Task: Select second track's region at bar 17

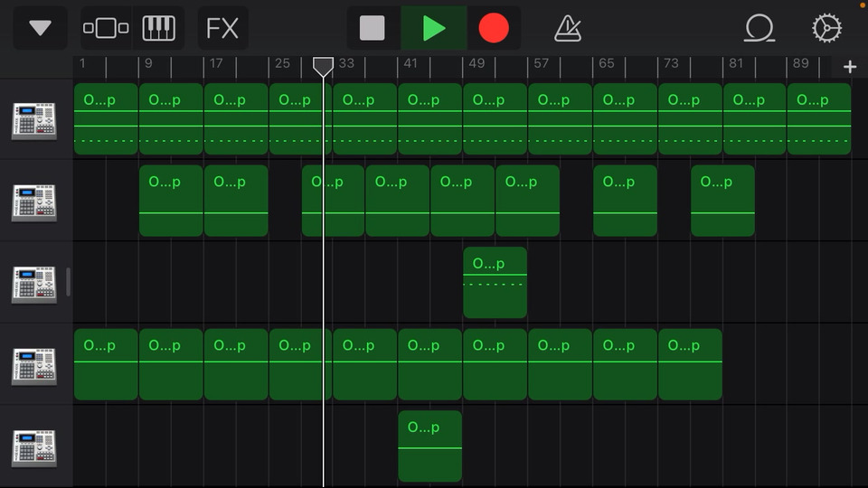Action: point(236,201)
